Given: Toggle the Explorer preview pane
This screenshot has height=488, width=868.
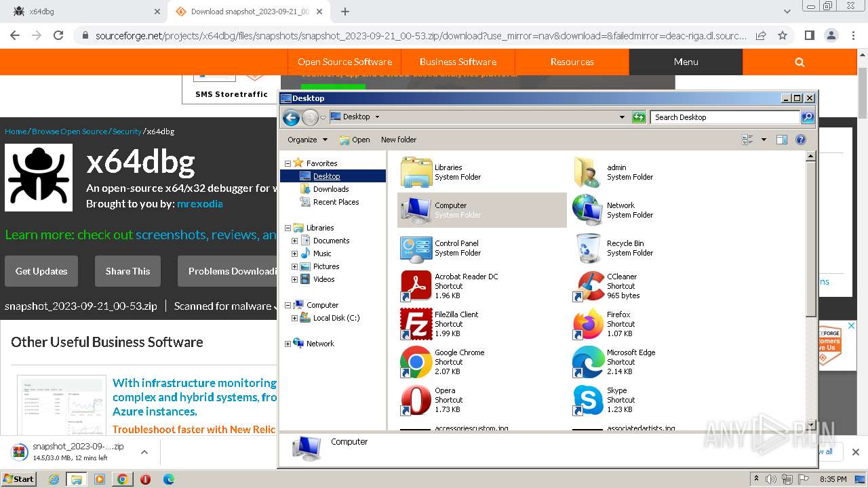Looking at the screenshot, I should [782, 140].
